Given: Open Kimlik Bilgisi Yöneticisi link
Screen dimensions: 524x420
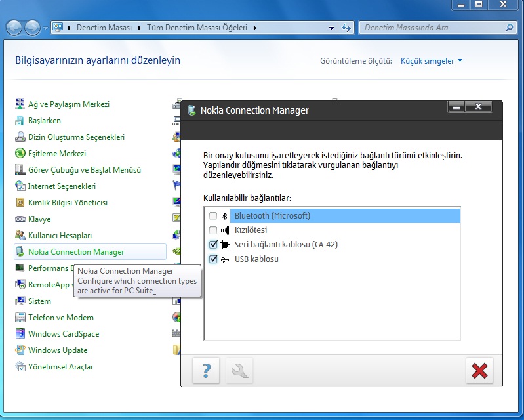Looking at the screenshot, I should click(68, 203).
